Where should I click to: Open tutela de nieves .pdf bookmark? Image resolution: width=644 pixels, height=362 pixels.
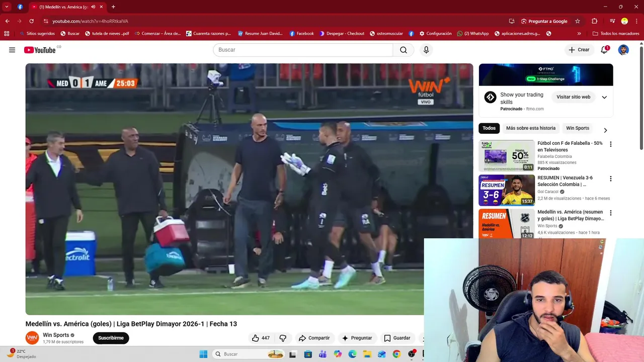point(107,34)
